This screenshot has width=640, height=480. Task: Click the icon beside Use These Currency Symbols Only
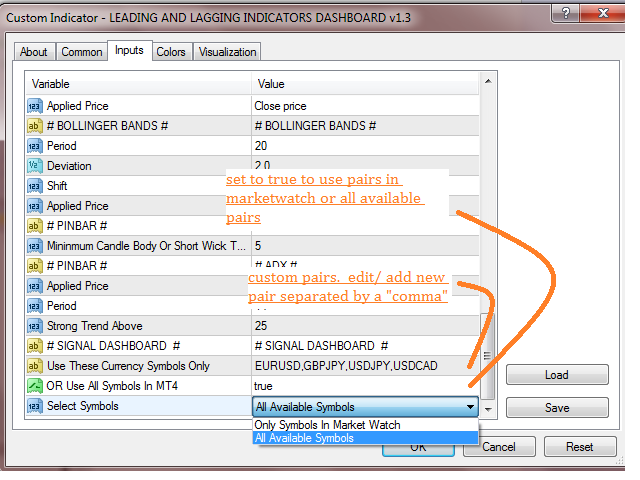click(x=34, y=366)
